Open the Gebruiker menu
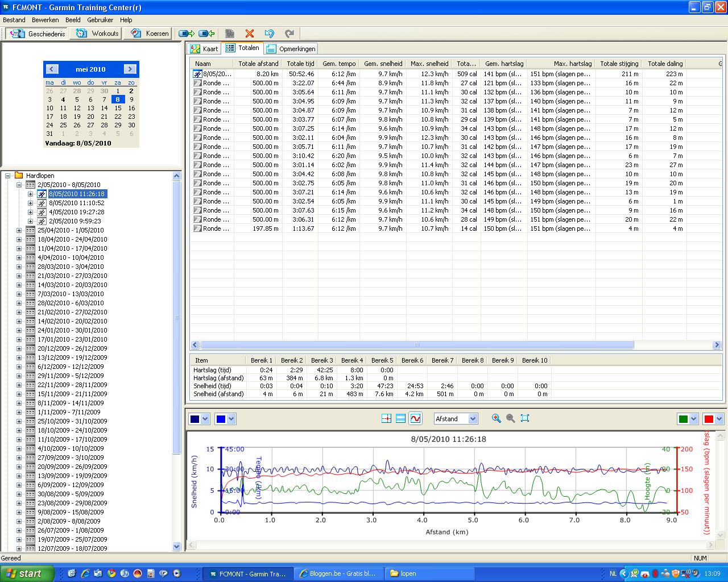This screenshot has height=582, width=728. pyautogui.click(x=100, y=20)
